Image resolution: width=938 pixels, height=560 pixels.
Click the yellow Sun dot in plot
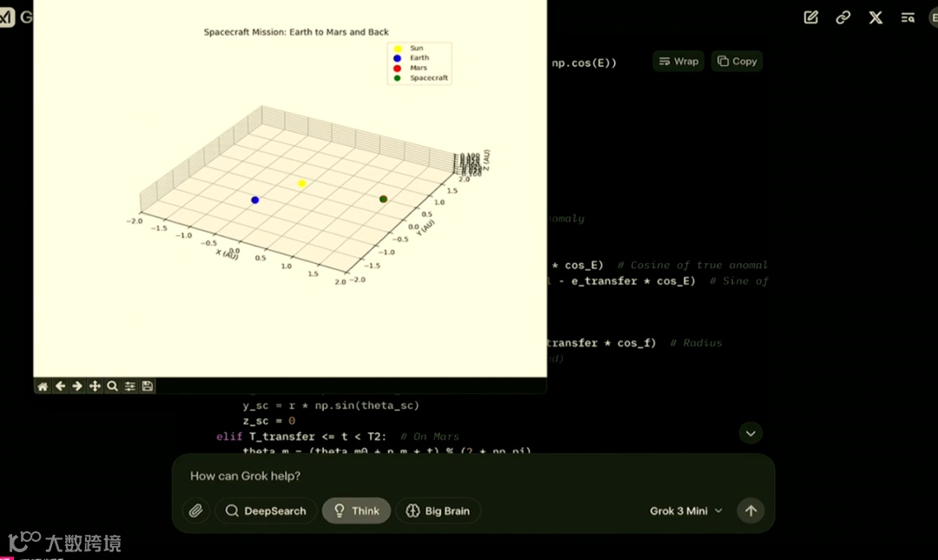[302, 184]
